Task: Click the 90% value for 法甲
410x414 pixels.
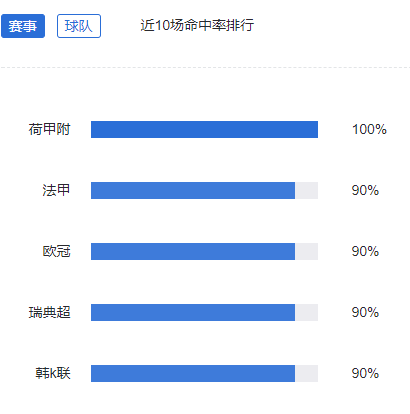Action: [365, 190]
